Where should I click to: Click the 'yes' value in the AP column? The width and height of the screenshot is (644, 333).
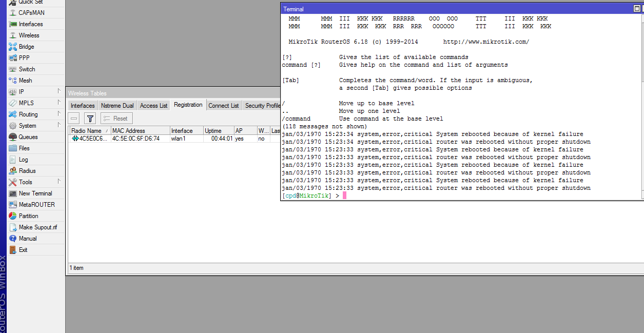[239, 139]
